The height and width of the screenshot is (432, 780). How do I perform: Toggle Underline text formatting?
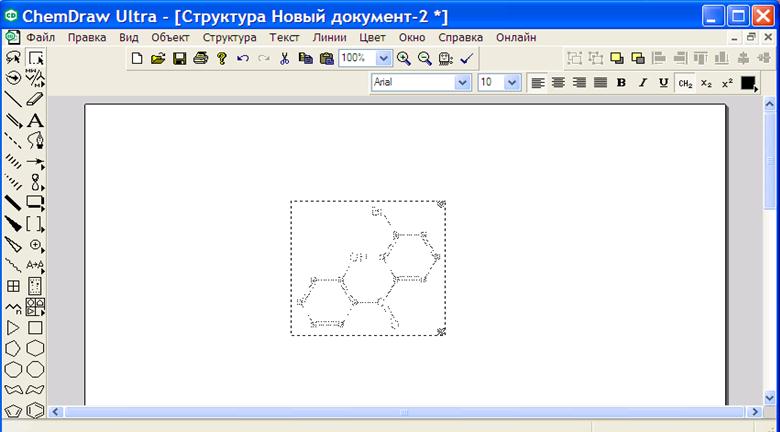click(663, 83)
